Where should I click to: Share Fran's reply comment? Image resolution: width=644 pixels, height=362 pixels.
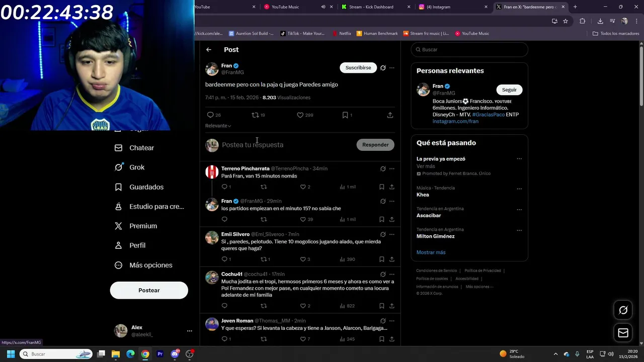point(392,219)
